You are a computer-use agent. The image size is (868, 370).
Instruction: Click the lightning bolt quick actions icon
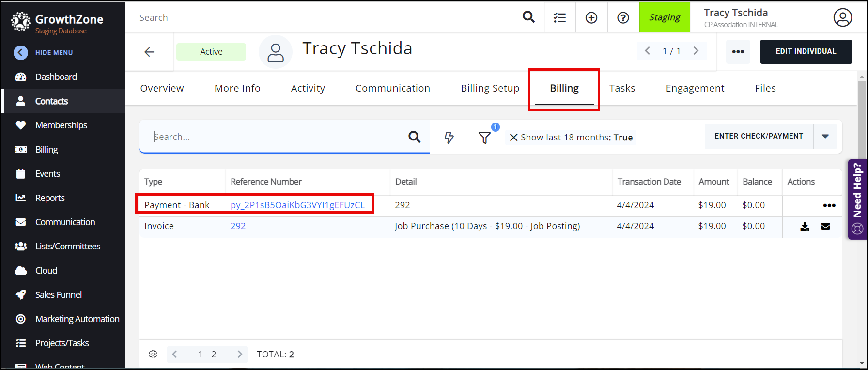pos(449,138)
